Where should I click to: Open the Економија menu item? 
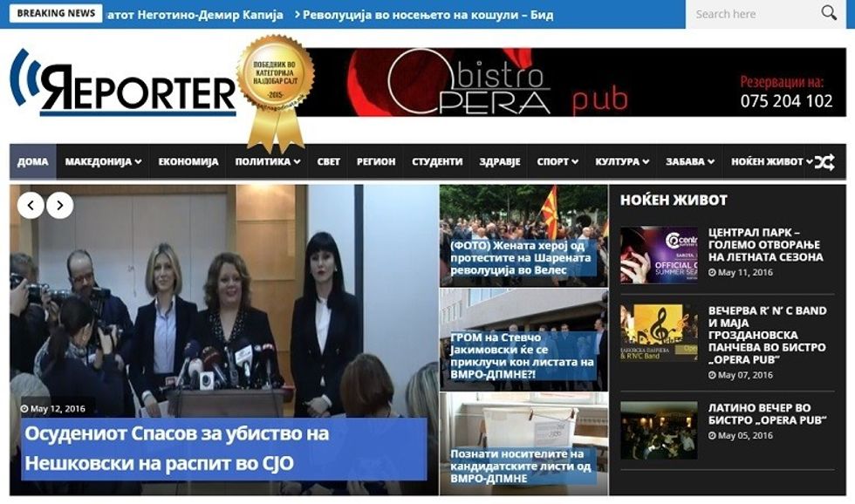point(188,162)
